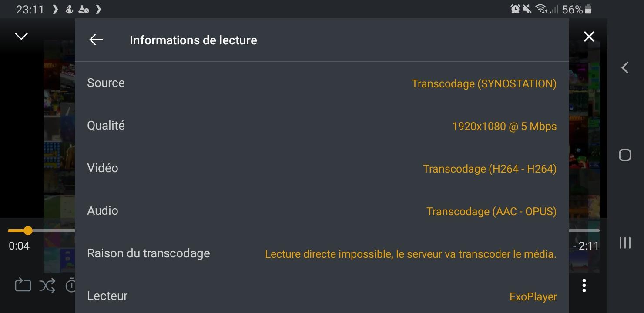Go back using the arrow beside Informations de lecture
644x313 pixels.
pyautogui.click(x=96, y=40)
